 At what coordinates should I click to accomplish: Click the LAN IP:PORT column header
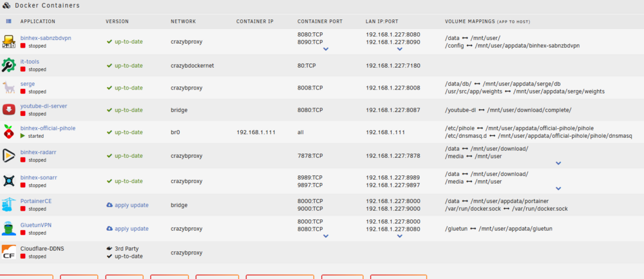click(x=382, y=21)
